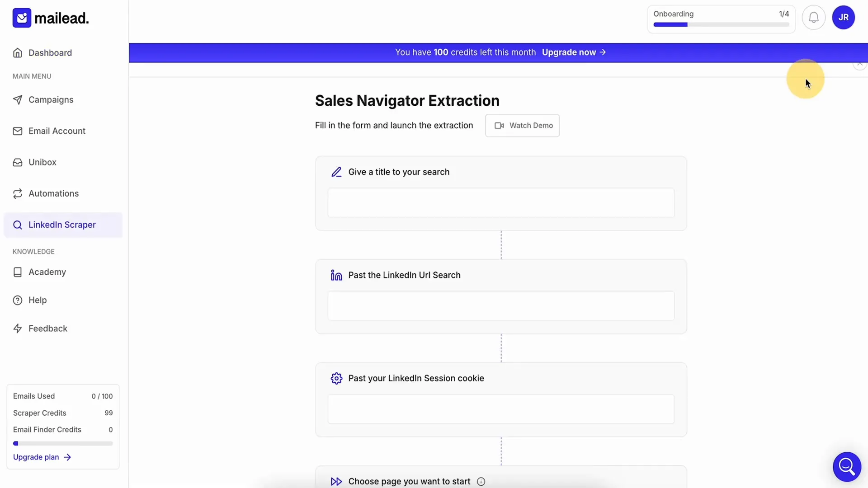Focus the LinkedIn Url Search field
Screen dimensions: 868x488
(x=501, y=306)
